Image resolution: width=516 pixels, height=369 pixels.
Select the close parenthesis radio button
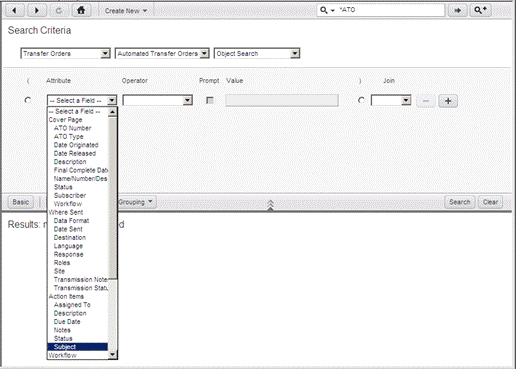coord(361,100)
